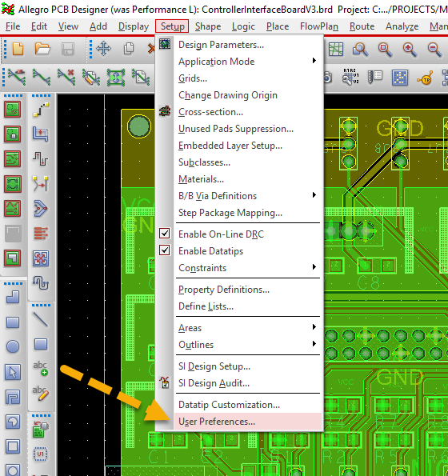Click the blue dotted-grid array icon
Screen dimensions: 448x476
tap(400, 78)
